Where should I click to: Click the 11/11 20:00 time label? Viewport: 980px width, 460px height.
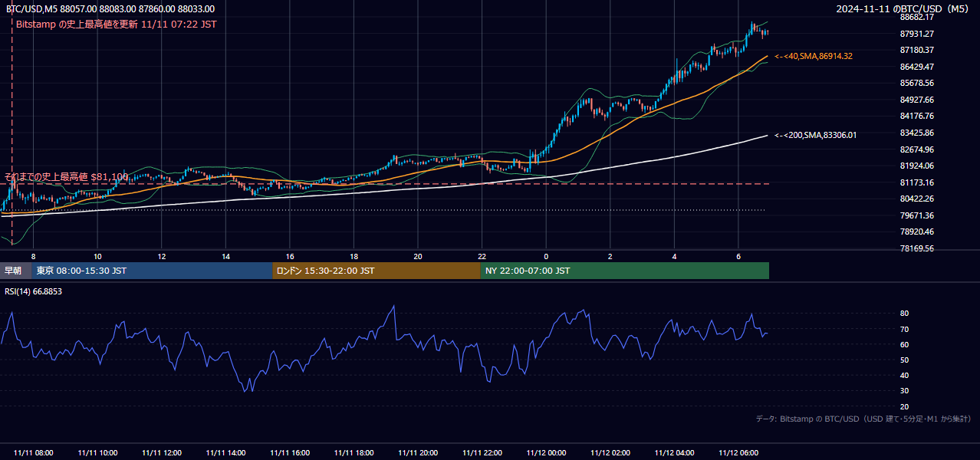pyautogui.click(x=418, y=453)
